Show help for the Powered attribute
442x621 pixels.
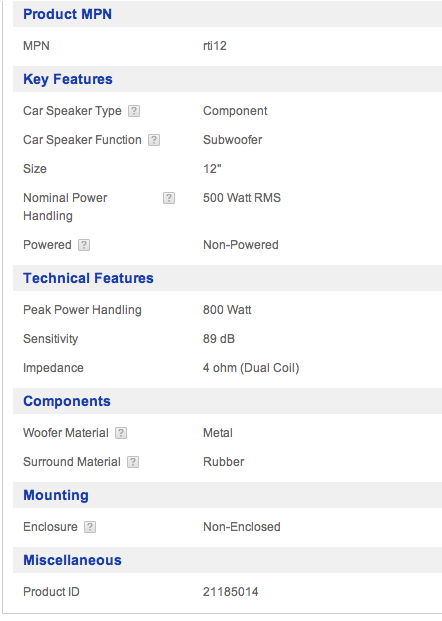click(84, 245)
